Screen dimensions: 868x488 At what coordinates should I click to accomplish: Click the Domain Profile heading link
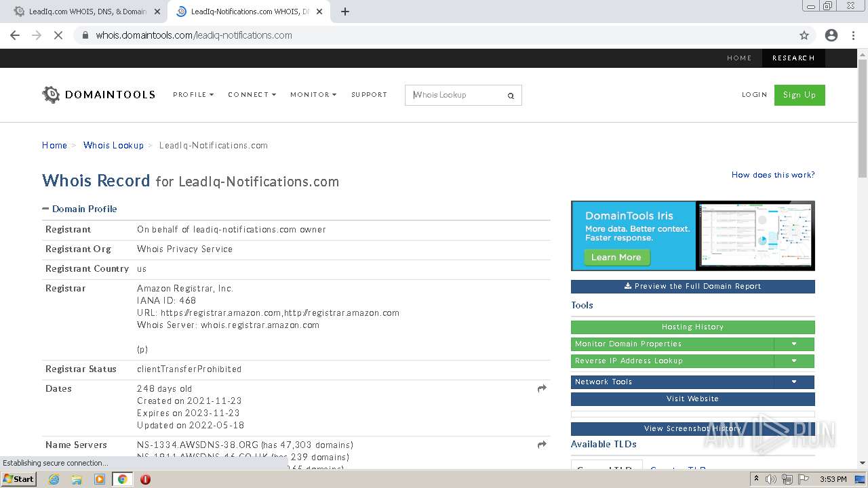pos(85,209)
